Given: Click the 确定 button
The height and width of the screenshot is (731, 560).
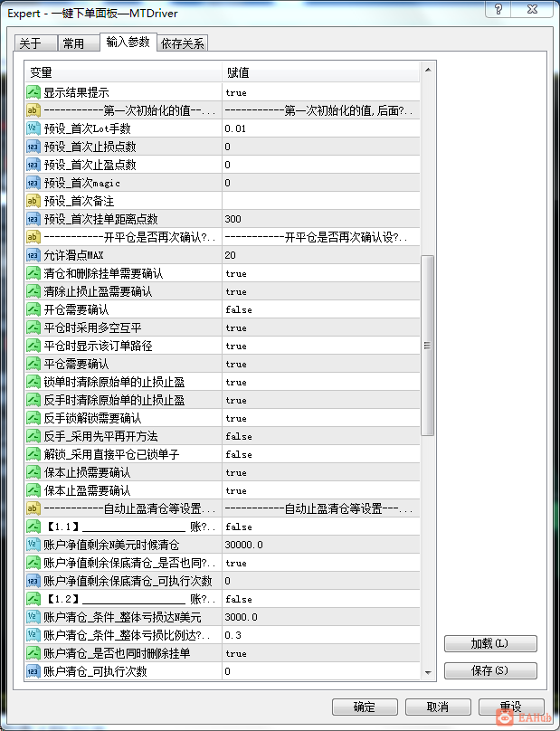Looking at the screenshot, I should point(365,707).
